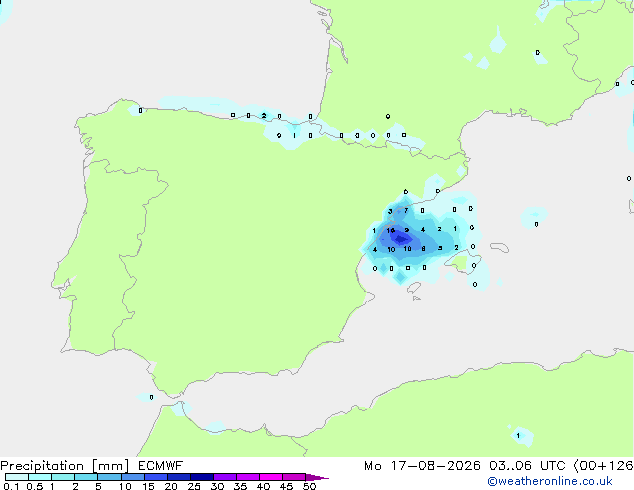Click the '50' label on the legend scale
The height and width of the screenshot is (490, 634).
click(309, 486)
